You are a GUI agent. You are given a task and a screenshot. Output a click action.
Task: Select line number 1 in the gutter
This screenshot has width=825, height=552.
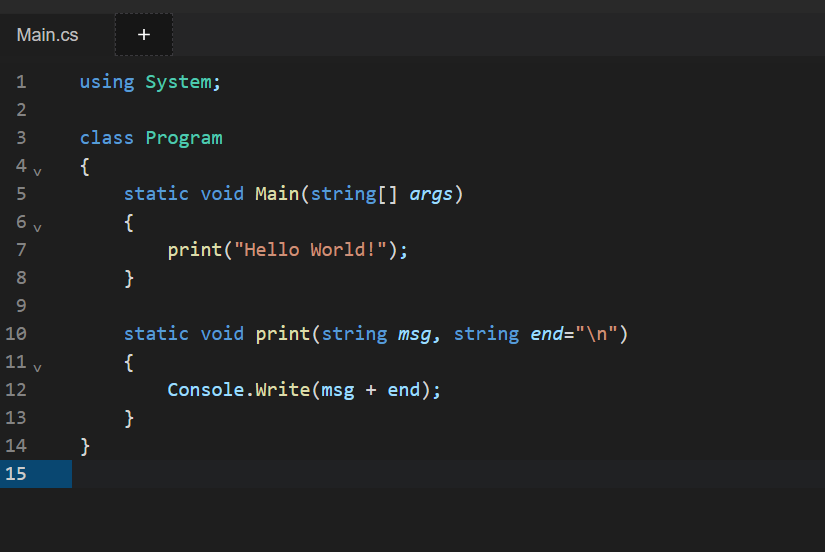(x=21, y=82)
